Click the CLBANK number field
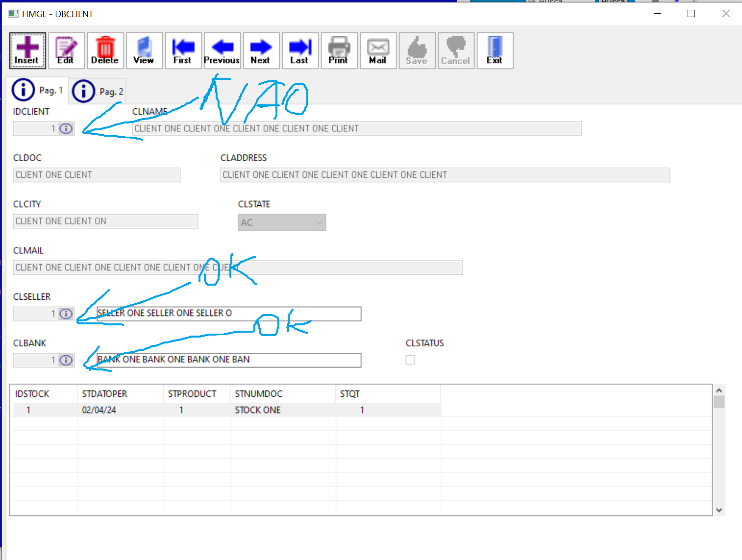Viewport: 742px width, 560px height. tap(36, 361)
